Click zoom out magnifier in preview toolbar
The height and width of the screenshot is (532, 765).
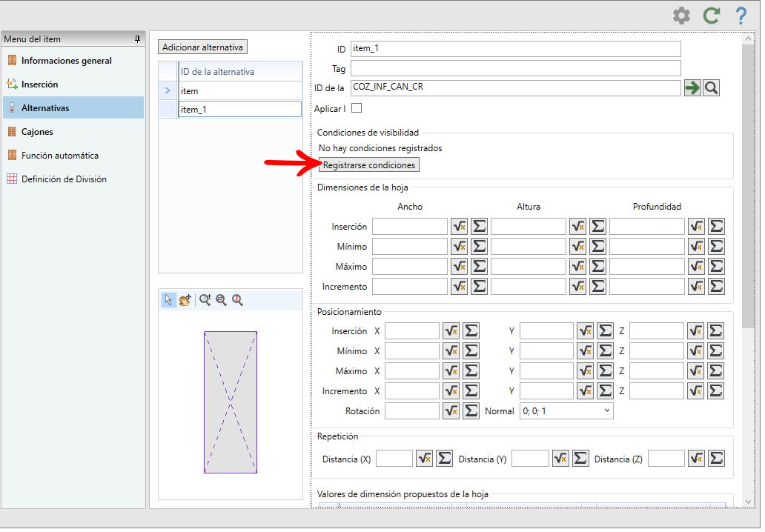click(x=222, y=300)
